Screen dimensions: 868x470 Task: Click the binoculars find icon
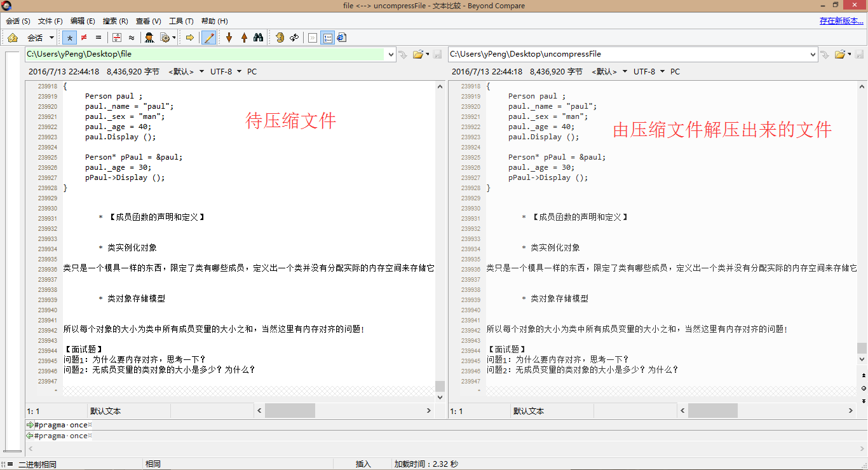coord(258,38)
